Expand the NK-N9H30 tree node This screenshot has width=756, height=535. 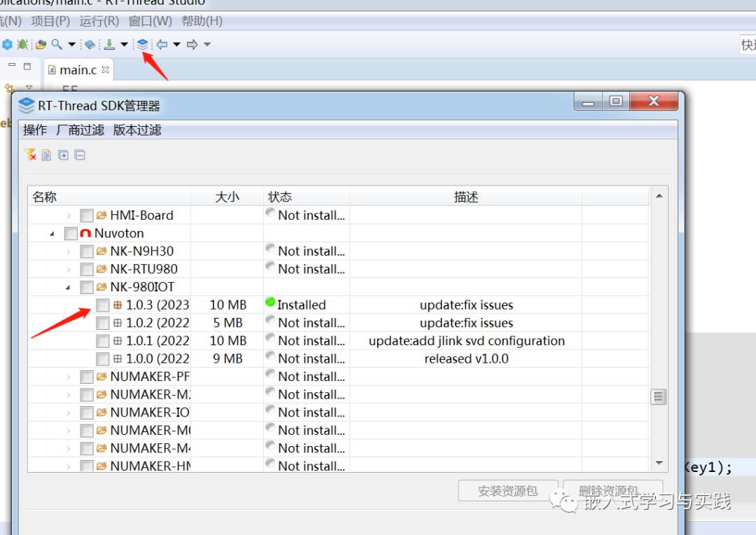coord(68,251)
